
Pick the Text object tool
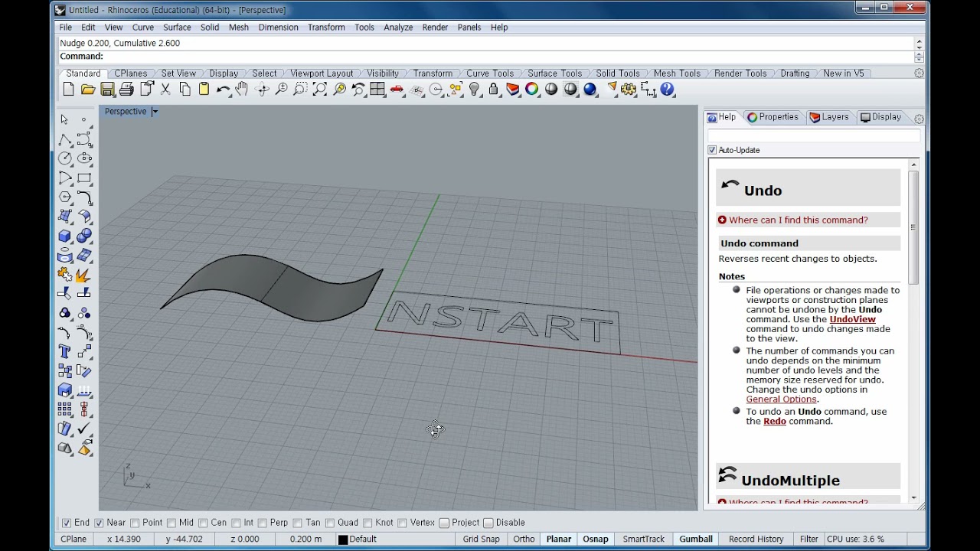coord(65,351)
